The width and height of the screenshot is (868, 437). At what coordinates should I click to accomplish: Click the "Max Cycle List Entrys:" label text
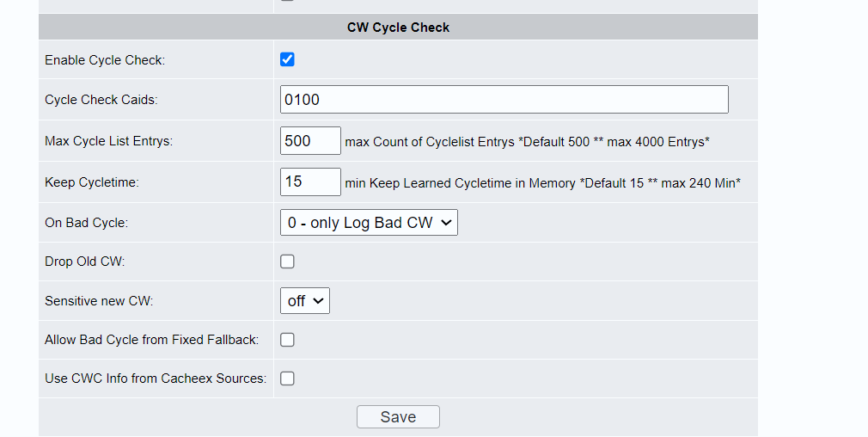(108, 141)
